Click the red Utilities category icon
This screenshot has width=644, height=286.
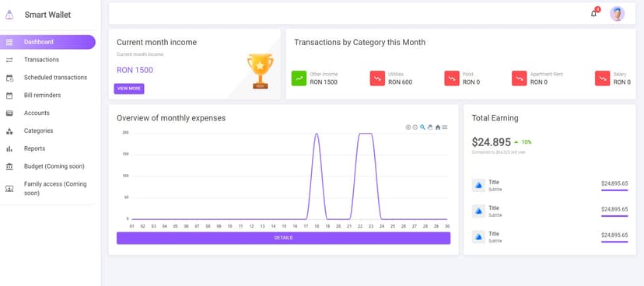tap(377, 78)
